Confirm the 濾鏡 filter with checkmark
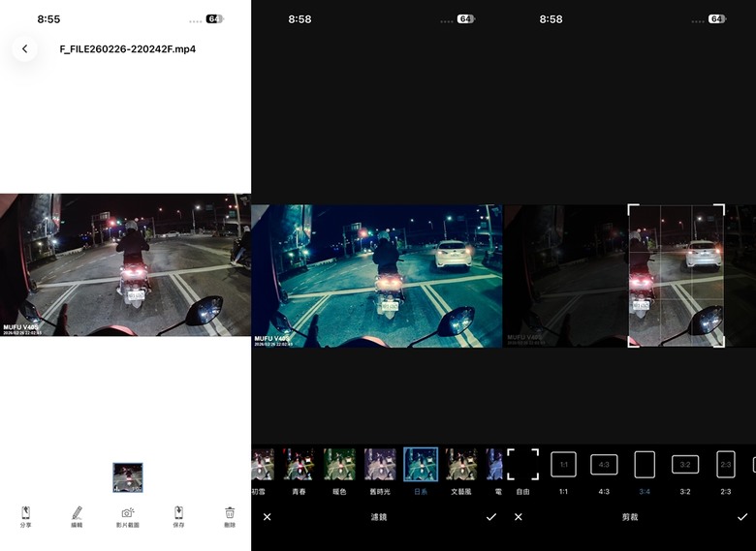 point(491,517)
